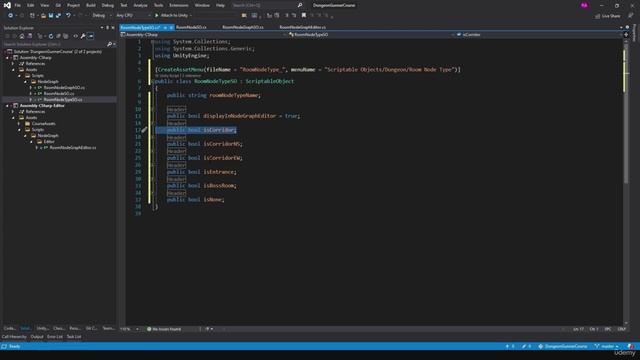Image resolution: width=640 pixels, height=360 pixels.
Task: Open the Any CPU platform dropdown
Action: click(x=133, y=16)
